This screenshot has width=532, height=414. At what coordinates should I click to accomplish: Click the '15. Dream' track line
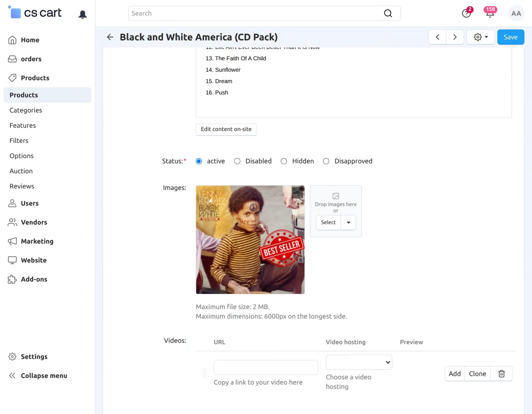point(219,82)
